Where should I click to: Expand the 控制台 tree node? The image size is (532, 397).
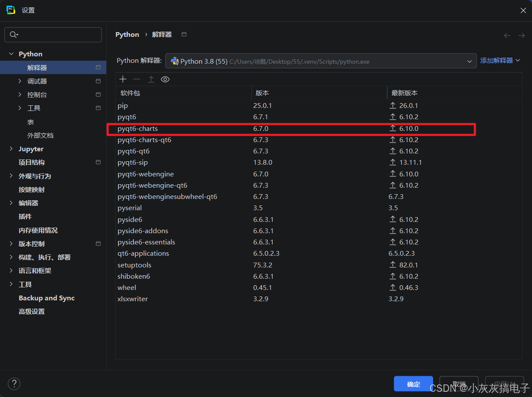point(20,94)
